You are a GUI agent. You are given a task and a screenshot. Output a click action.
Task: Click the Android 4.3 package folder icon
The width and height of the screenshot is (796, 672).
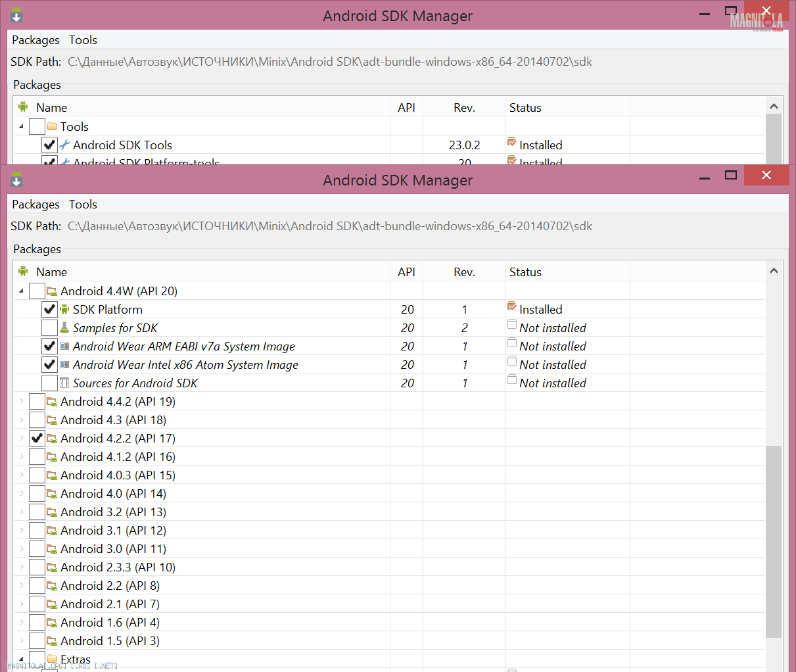[x=52, y=420]
